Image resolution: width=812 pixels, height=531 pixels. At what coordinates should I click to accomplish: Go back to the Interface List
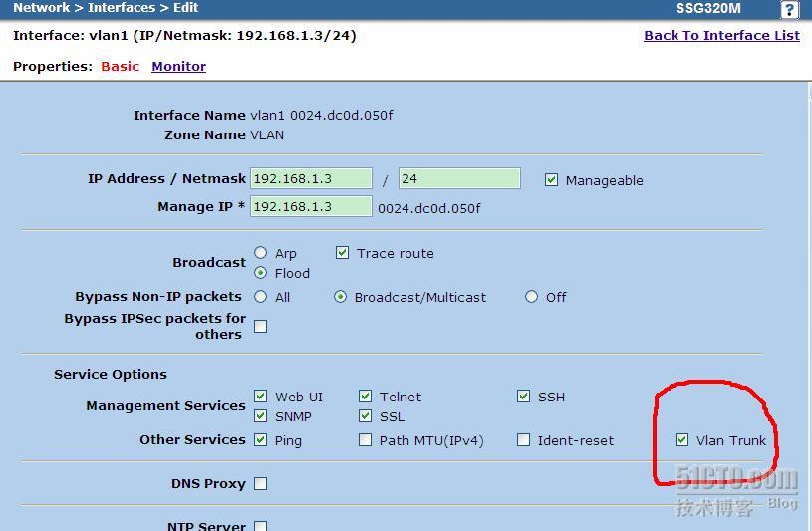click(721, 35)
